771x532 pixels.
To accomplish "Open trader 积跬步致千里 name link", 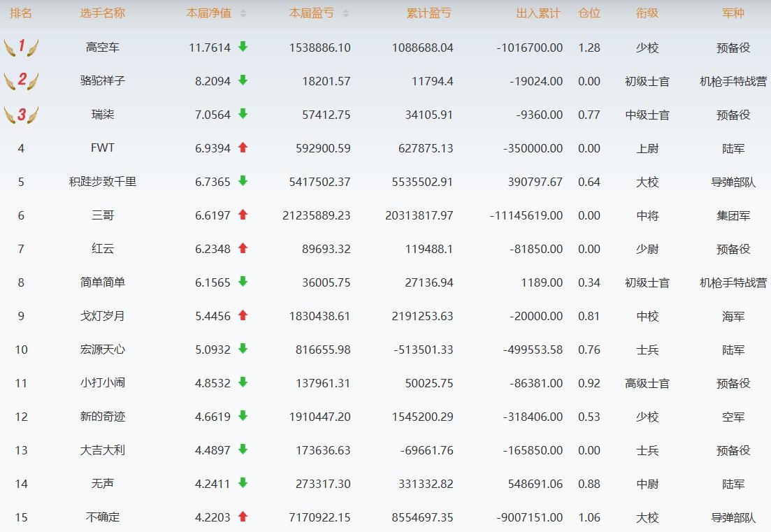I will click(x=103, y=182).
